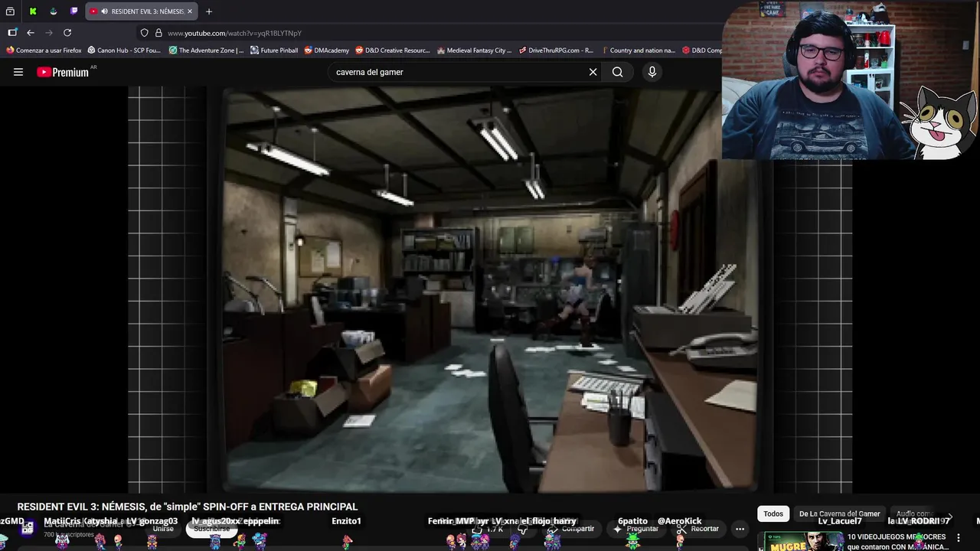
Task: Dislike the video with thumbs-down
Action: [523, 529]
